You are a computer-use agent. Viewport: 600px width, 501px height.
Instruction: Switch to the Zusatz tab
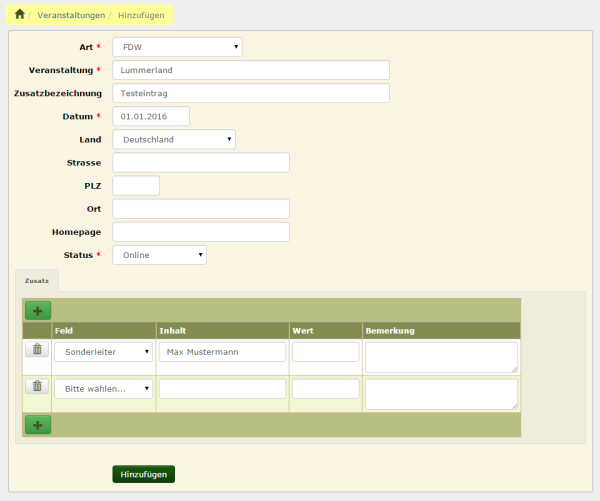point(37,281)
